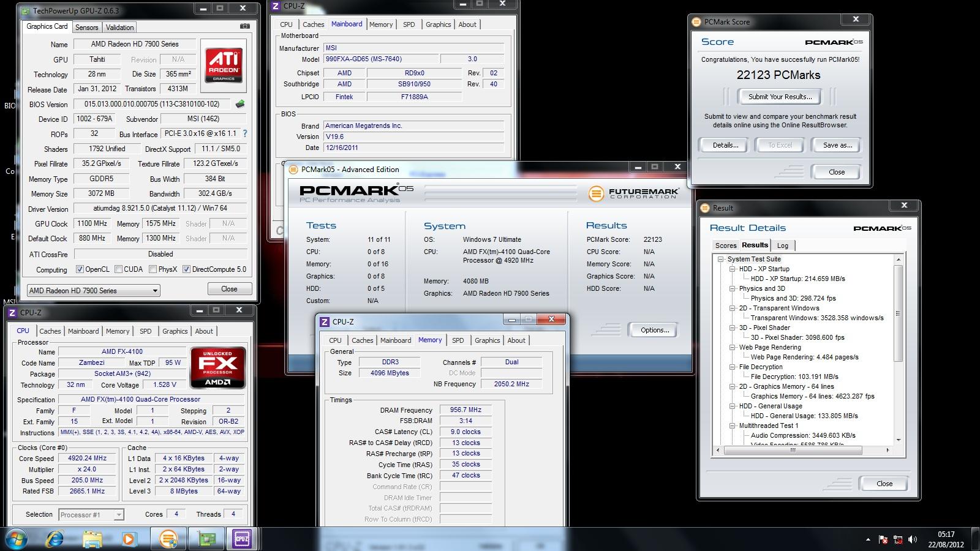This screenshot has height=551, width=980.
Task: Collapse the 3D - Pixel Shader node
Action: 732,328
